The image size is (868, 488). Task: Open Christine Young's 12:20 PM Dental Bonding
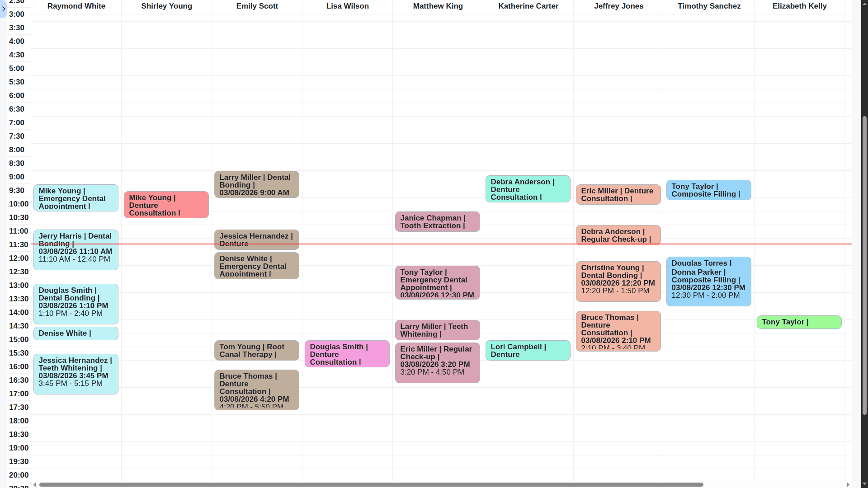coord(618,281)
